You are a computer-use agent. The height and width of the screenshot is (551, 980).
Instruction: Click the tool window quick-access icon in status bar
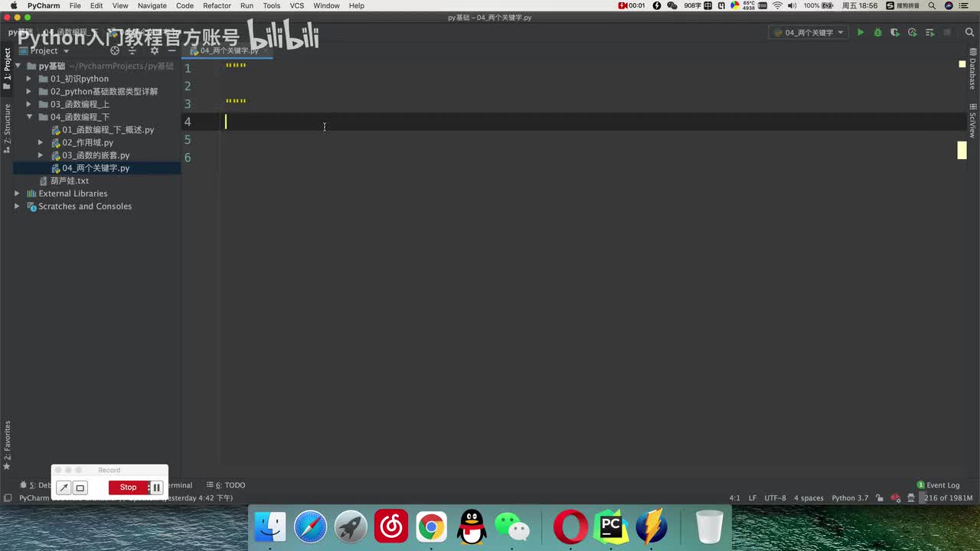pyautogui.click(x=7, y=498)
